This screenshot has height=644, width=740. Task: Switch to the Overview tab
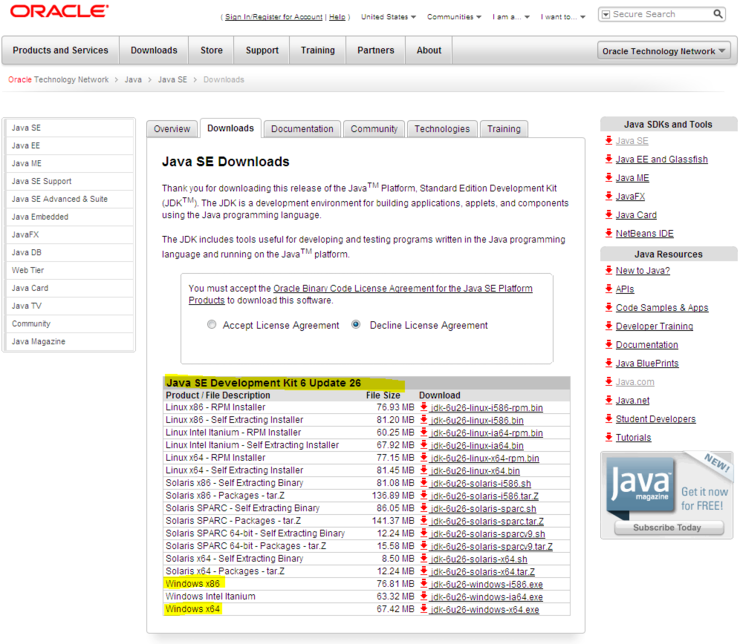click(x=172, y=129)
